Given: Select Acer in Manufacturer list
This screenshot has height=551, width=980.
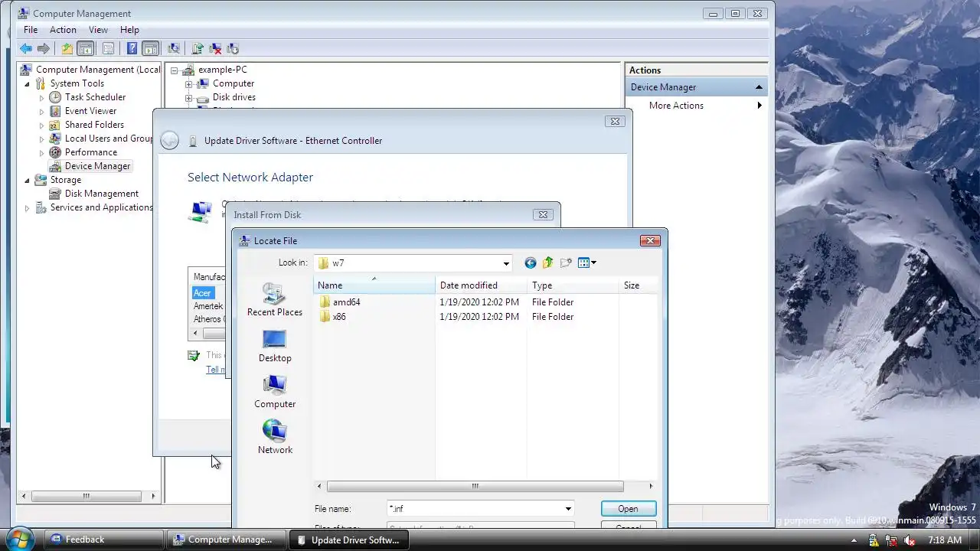Looking at the screenshot, I should click(202, 293).
